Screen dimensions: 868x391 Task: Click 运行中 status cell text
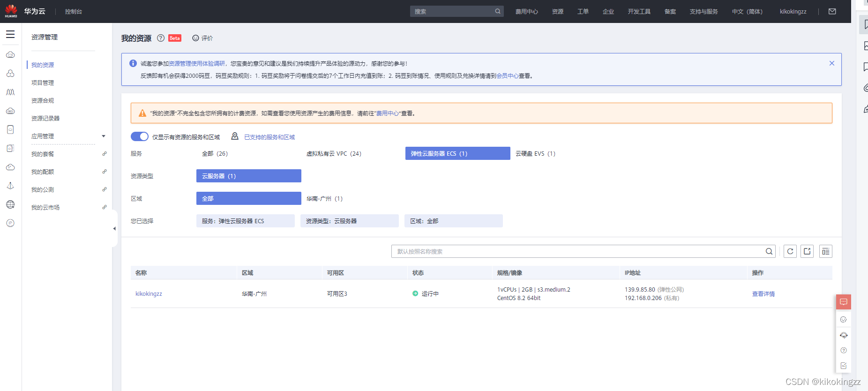[x=430, y=293]
